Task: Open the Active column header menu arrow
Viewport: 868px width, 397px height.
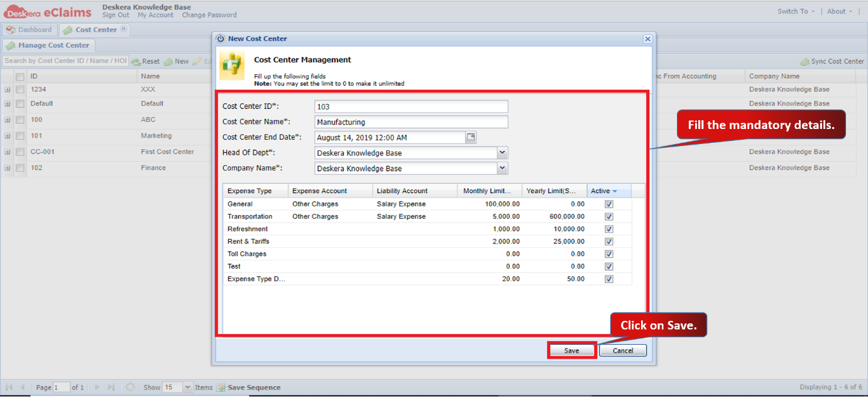Action: point(615,191)
